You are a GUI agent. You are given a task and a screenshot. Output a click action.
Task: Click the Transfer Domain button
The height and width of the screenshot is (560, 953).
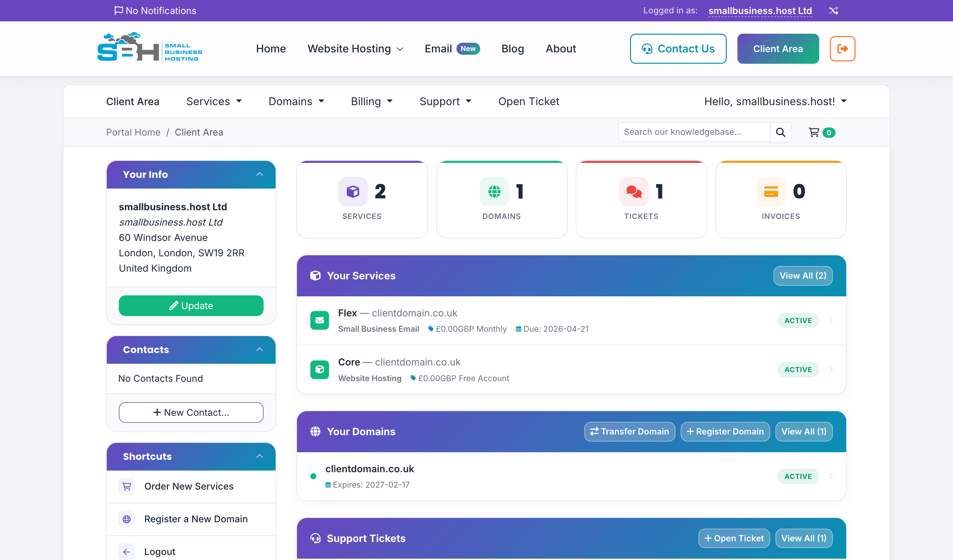click(630, 432)
